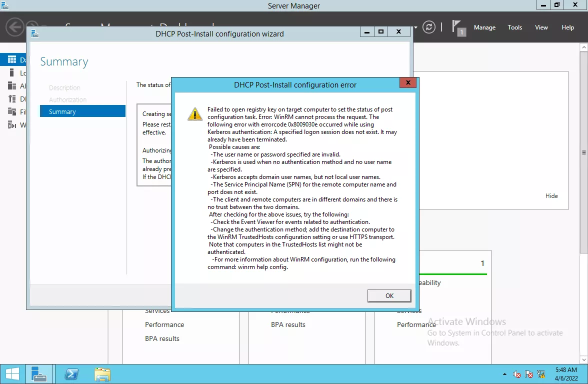This screenshot has width=588, height=384.
Task: Show hidden system tray icons
Action: coord(505,374)
